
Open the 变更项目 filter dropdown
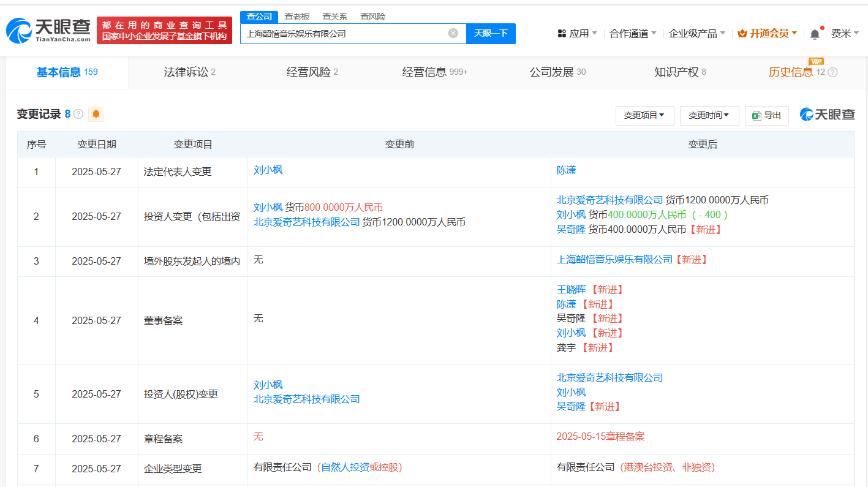pyautogui.click(x=644, y=115)
